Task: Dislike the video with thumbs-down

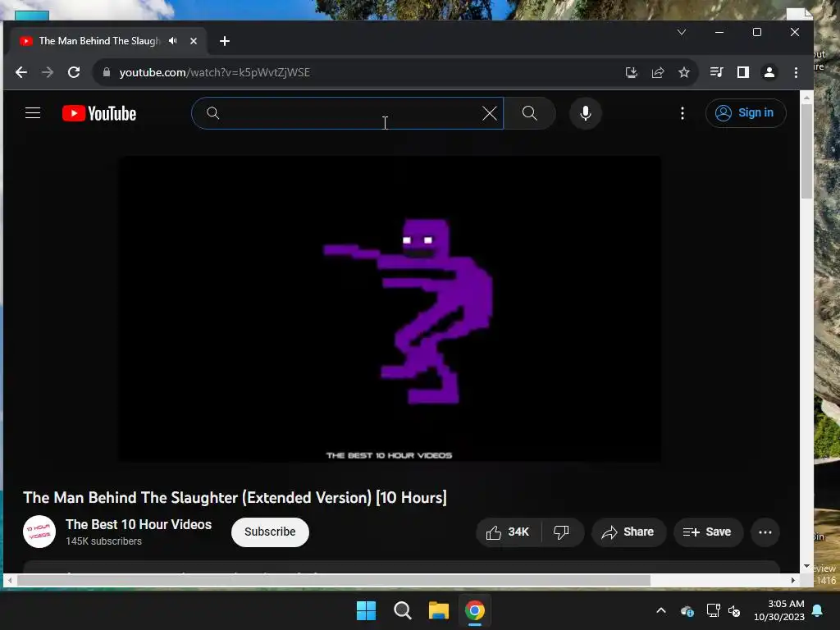Action: click(x=561, y=532)
